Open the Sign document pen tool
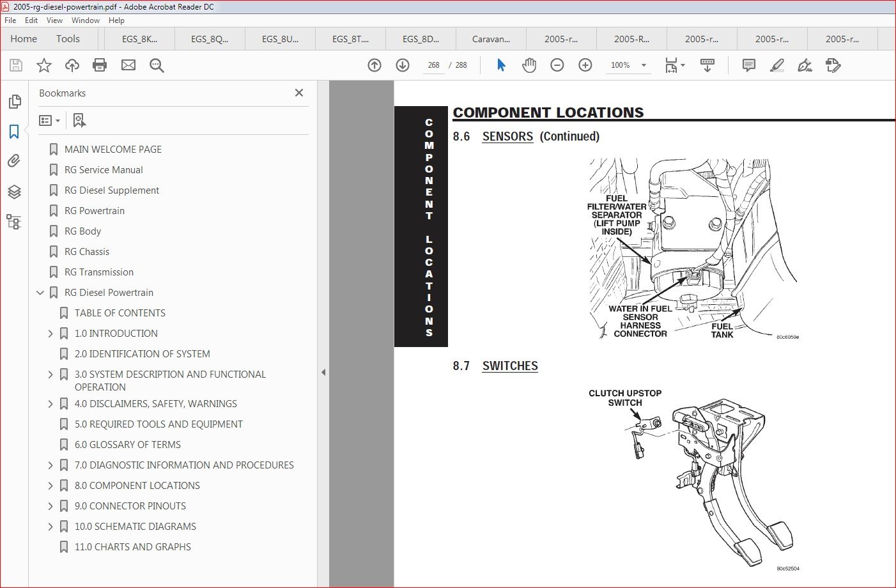The height and width of the screenshot is (588, 896). (x=805, y=65)
